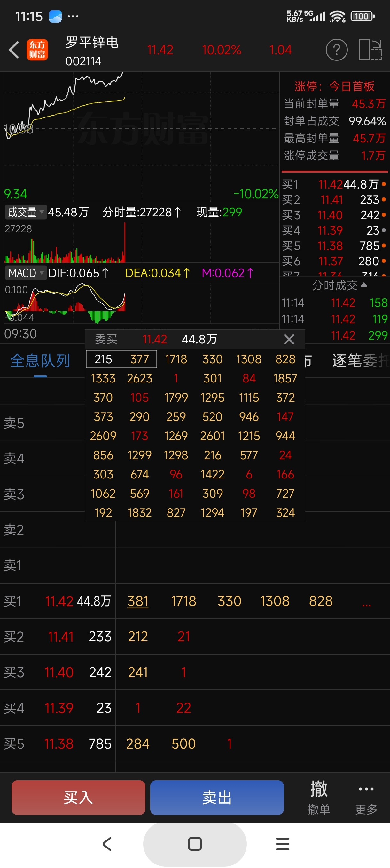
Task: Close the 委买 order queue popup
Action: (x=289, y=339)
